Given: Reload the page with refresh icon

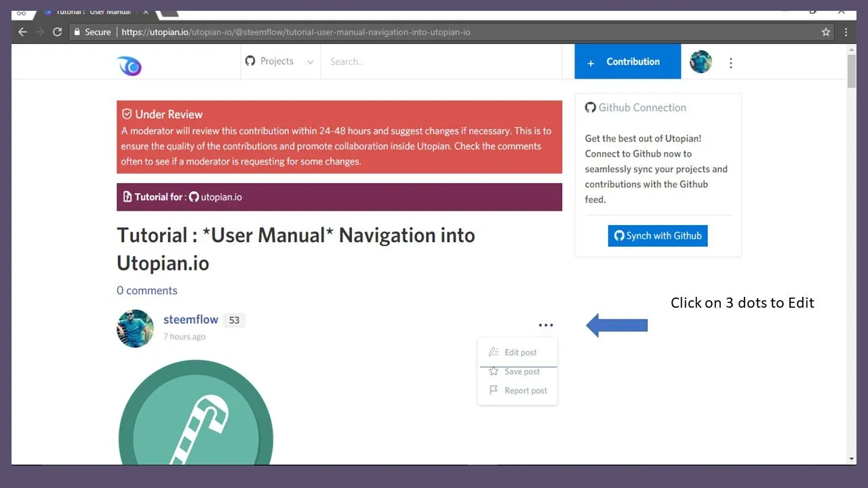Looking at the screenshot, I should click(58, 32).
